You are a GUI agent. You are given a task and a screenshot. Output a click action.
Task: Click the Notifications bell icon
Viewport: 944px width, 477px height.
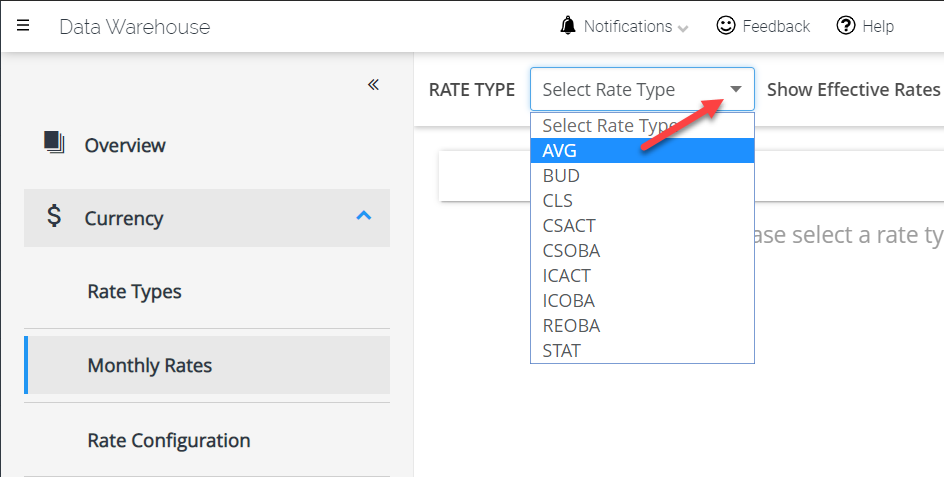point(568,26)
